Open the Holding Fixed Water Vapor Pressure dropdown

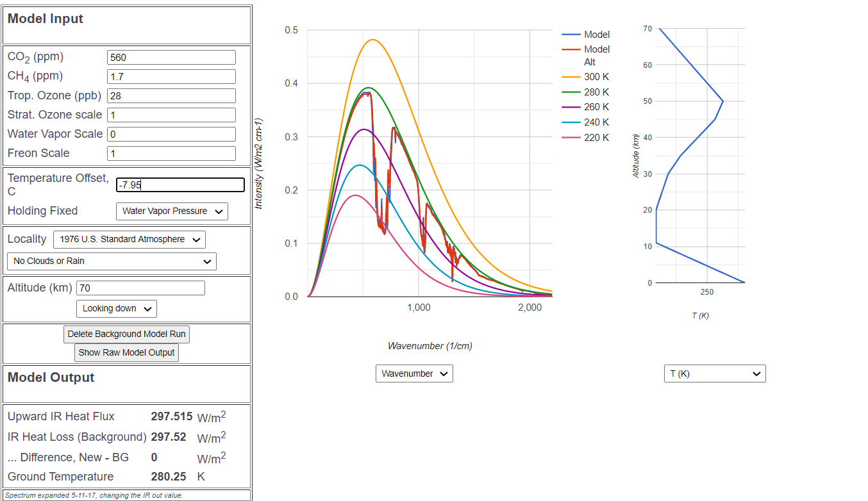[x=172, y=211]
